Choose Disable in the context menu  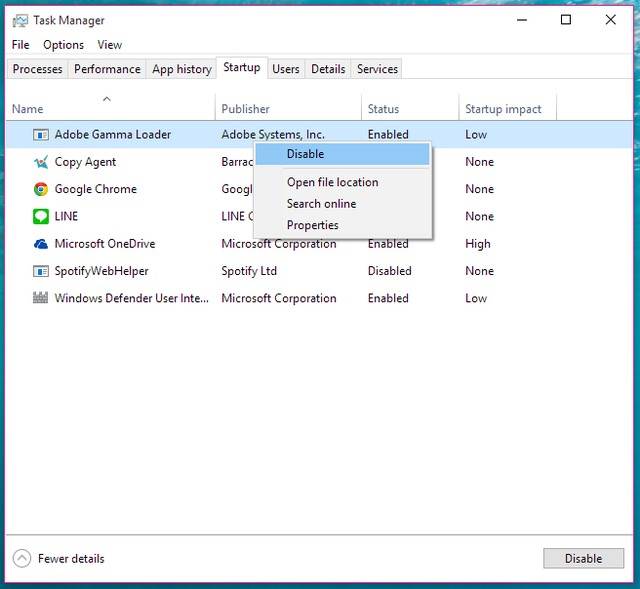point(342,154)
